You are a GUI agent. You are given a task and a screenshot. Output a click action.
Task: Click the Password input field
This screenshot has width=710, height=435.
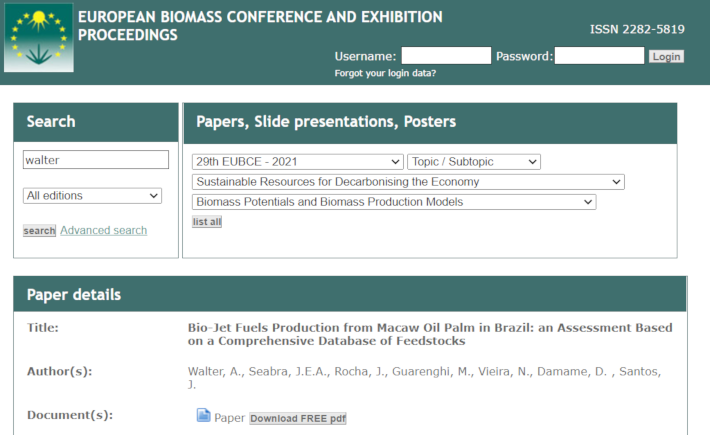(x=599, y=56)
